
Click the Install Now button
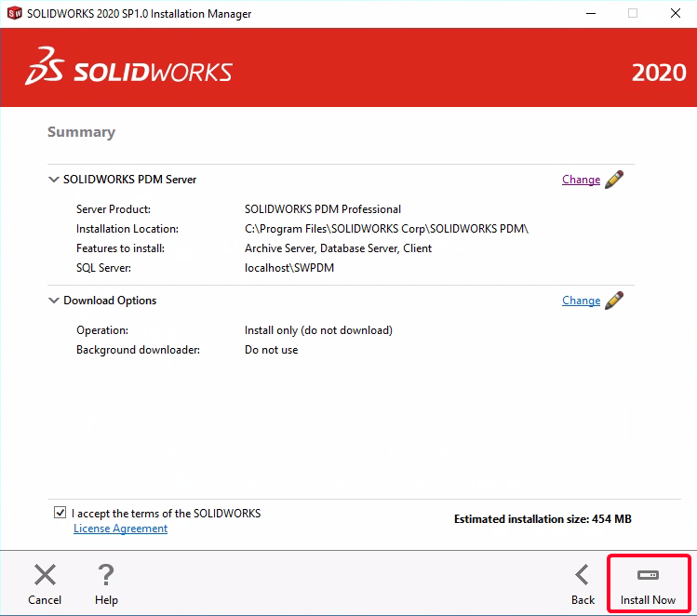coord(648,585)
